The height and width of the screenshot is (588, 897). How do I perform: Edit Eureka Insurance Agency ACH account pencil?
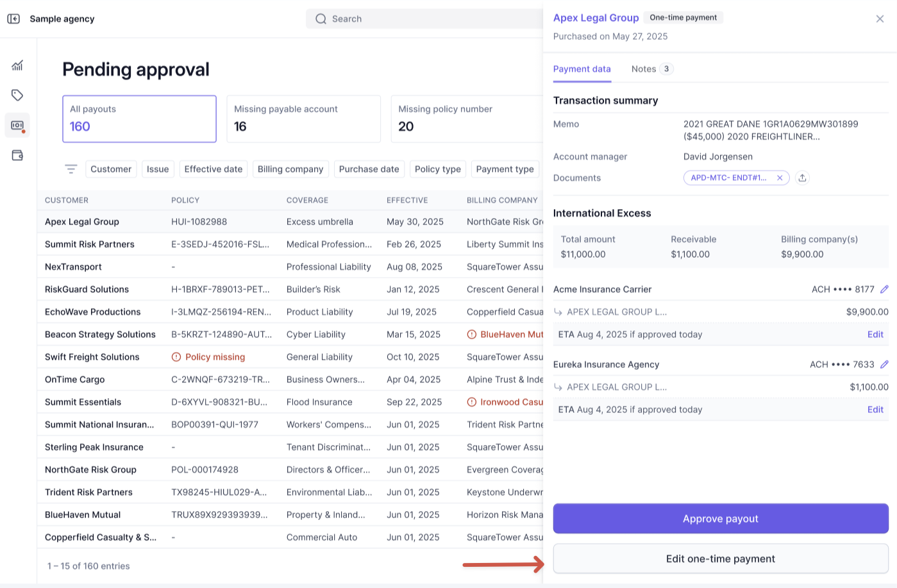click(884, 364)
